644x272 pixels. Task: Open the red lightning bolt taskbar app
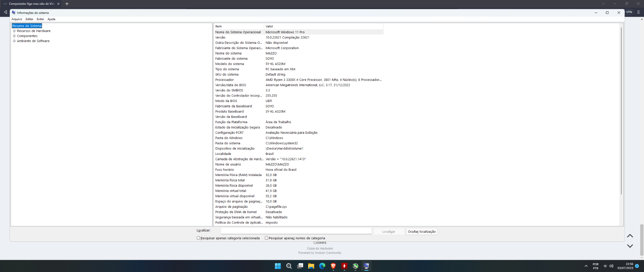[x=344, y=266]
